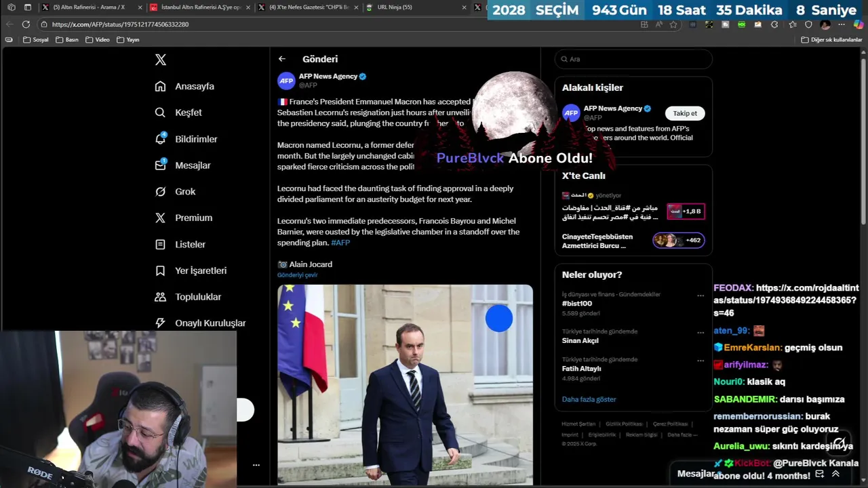Open Copilot icon in toolbar
Viewport: 868px width, 488px height.
[x=859, y=24]
